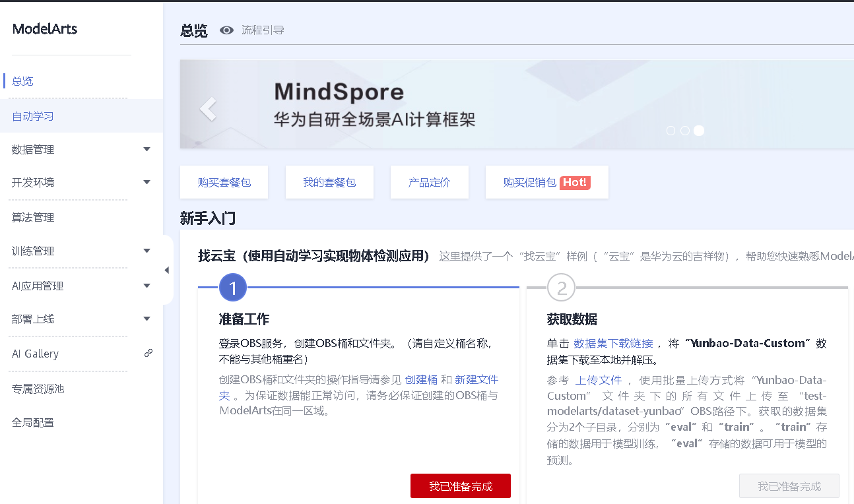The height and width of the screenshot is (504, 854).
Task: Select the third banner carousel dot
Action: [x=699, y=131]
